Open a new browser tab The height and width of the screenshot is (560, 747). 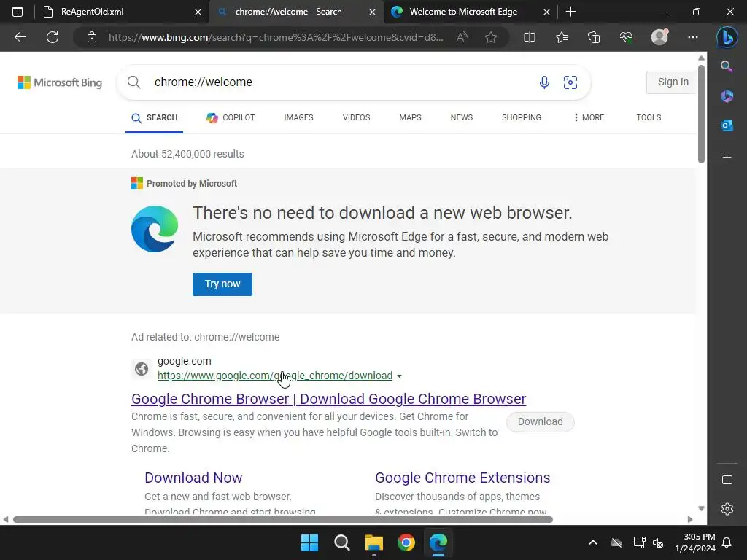coord(570,12)
